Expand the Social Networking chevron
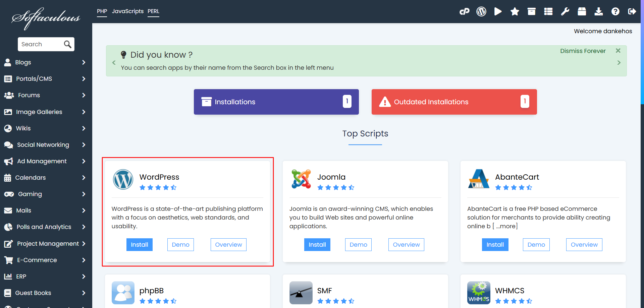Screen dimensions: 644x308 (84, 145)
